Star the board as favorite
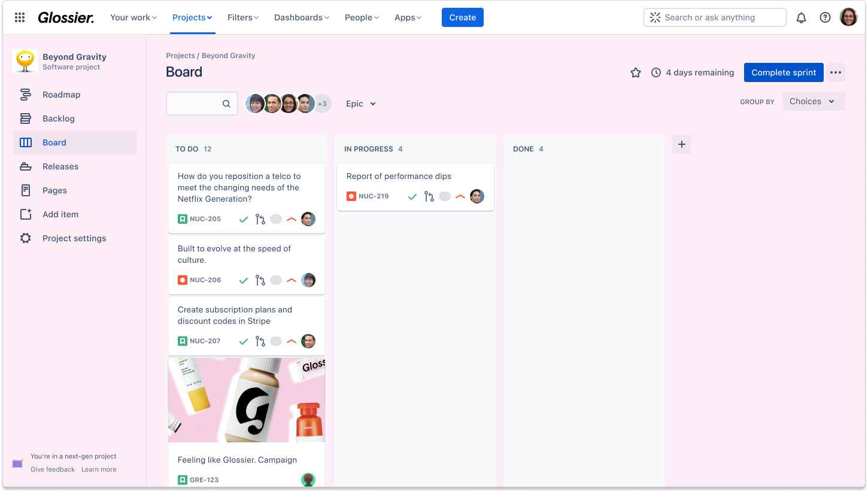868x492 pixels. coord(636,72)
